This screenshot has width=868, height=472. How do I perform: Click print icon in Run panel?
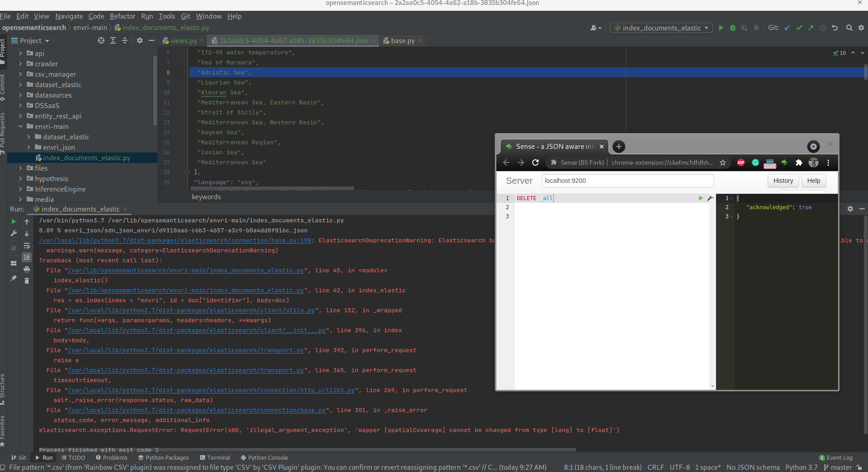click(27, 270)
